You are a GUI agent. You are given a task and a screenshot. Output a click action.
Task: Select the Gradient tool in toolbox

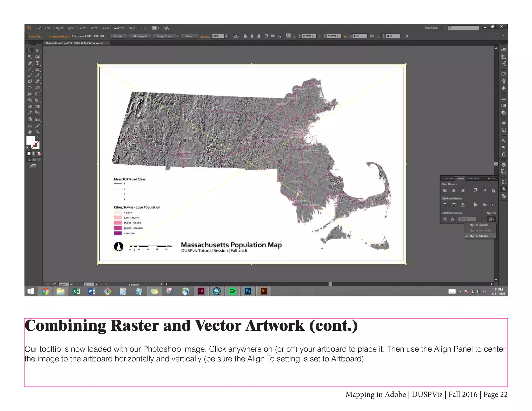click(37, 107)
